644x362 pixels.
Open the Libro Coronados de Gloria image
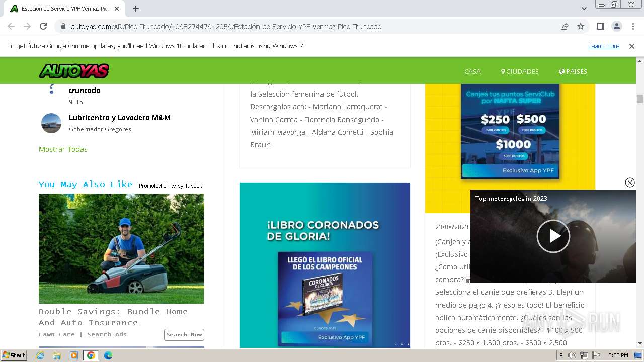click(325, 265)
